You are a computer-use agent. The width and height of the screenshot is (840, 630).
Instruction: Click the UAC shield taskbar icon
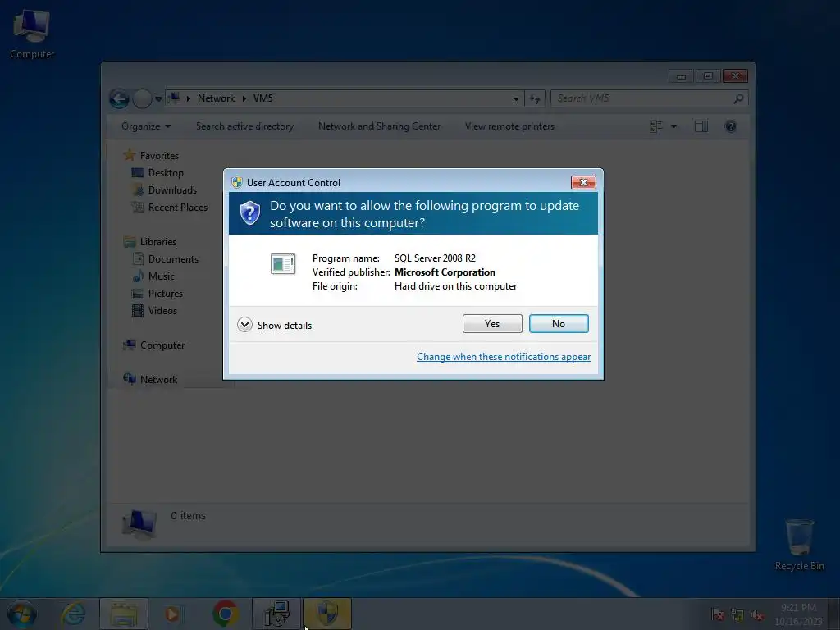pos(327,614)
